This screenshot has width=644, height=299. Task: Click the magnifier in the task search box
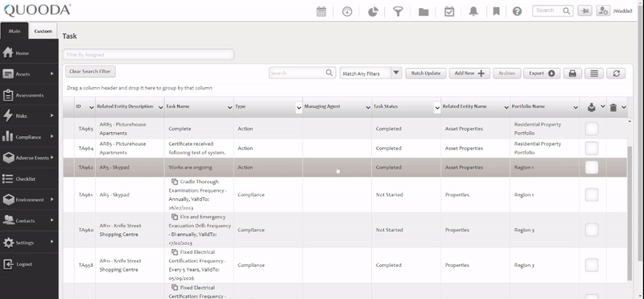coord(329,73)
